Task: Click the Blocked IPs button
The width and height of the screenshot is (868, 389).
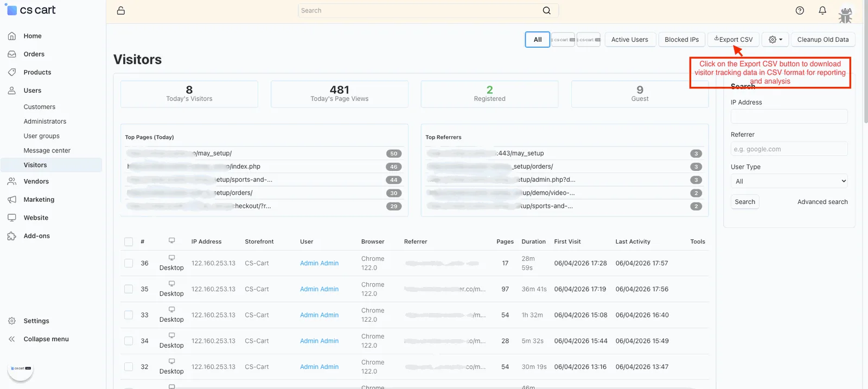Action: click(x=682, y=40)
